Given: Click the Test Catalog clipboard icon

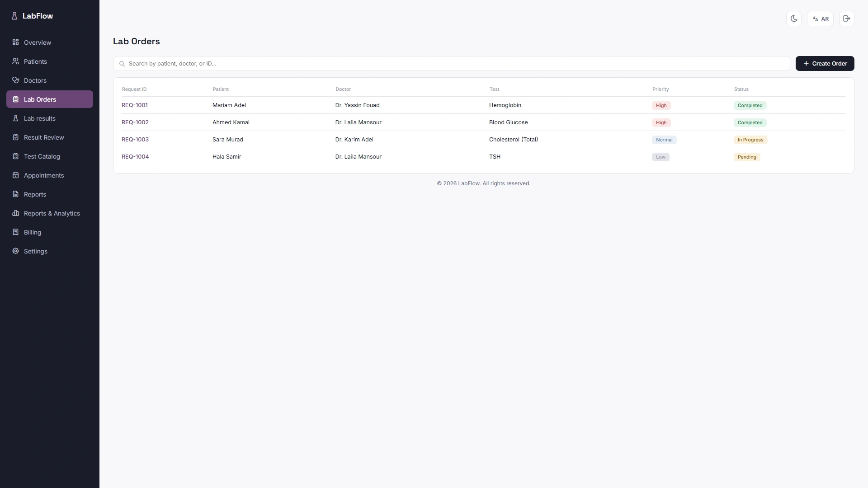Looking at the screenshot, I should coord(15,156).
